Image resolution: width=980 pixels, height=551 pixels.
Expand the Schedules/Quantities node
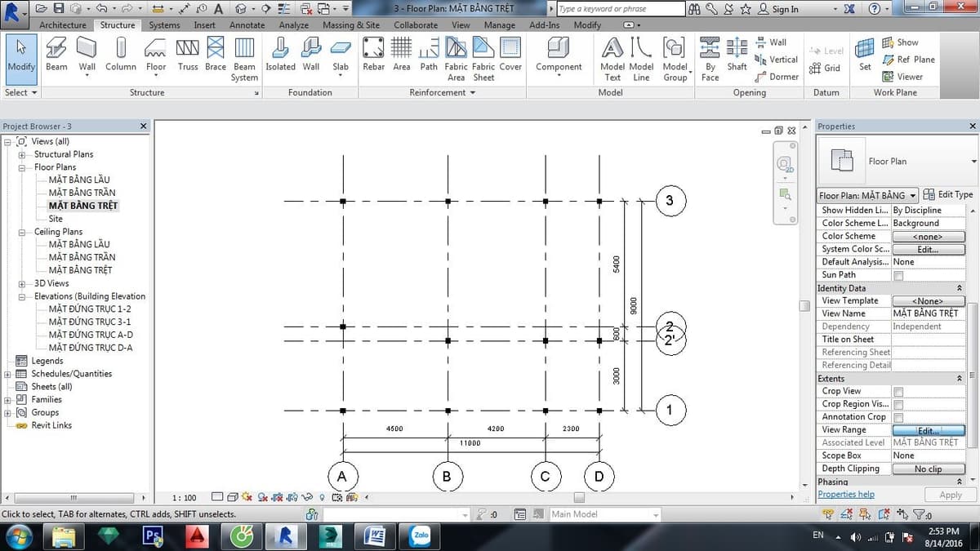coord(8,374)
